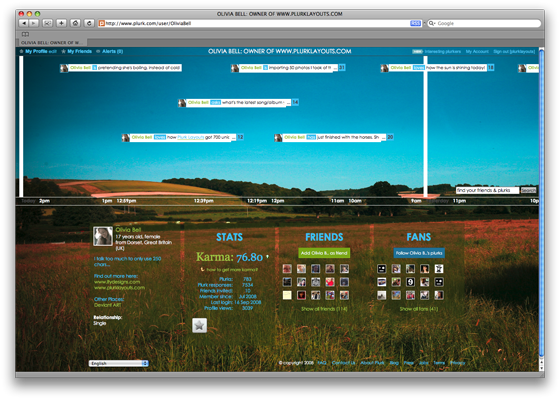Image resolution: width=560 pixels, height=399 pixels.
Task: Click the 11pm marker on the timeline
Action: point(459,201)
